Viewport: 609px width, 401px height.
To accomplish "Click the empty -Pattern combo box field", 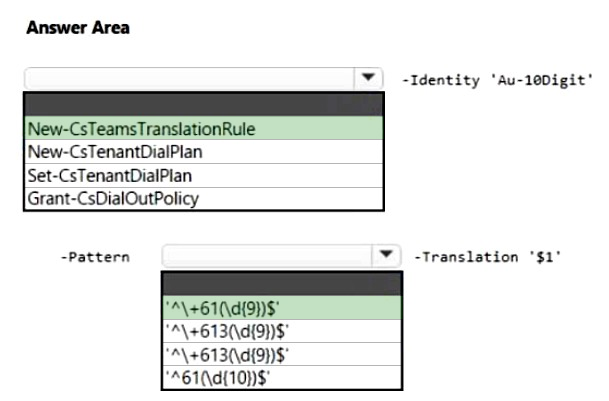I will coord(267,255).
